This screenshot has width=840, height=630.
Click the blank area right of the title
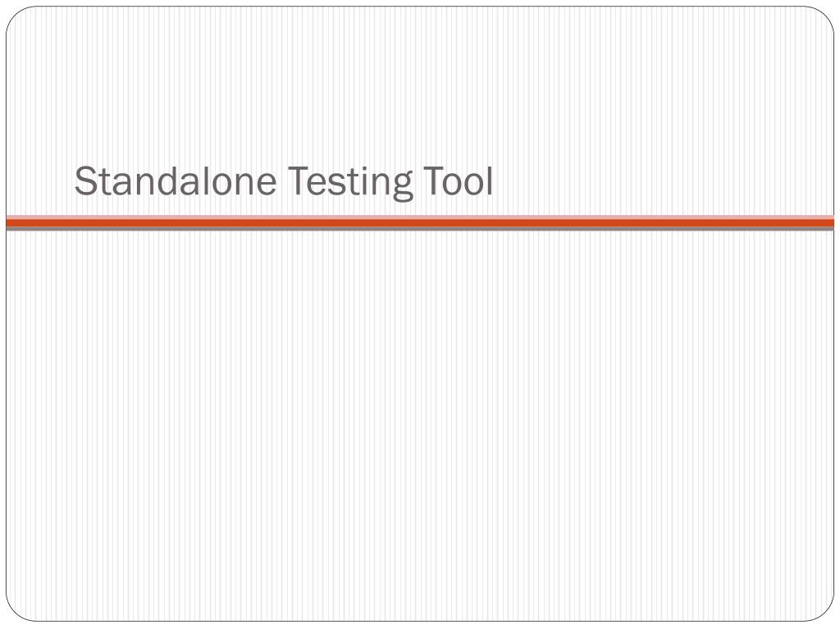pyautogui.click(x=656, y=181)
